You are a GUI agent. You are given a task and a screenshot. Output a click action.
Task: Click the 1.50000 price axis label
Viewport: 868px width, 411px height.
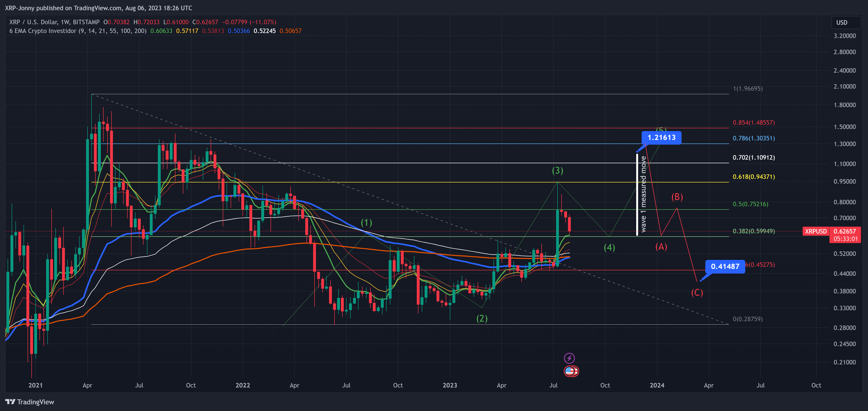click(x=844, y=127)
